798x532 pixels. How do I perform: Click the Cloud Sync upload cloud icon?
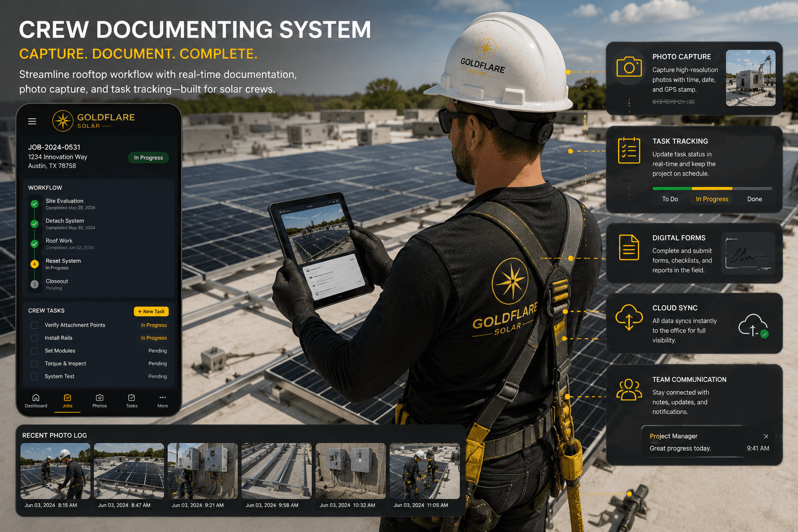(629, 317)
